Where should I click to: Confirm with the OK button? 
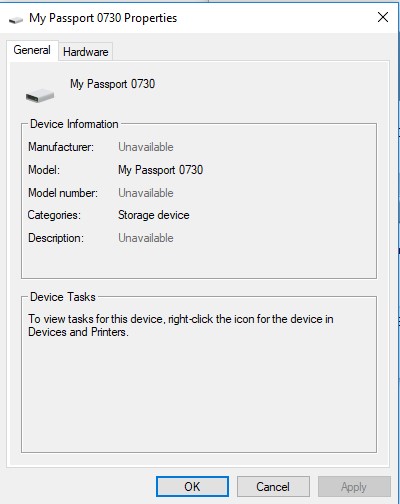click(x=192, y=486)
